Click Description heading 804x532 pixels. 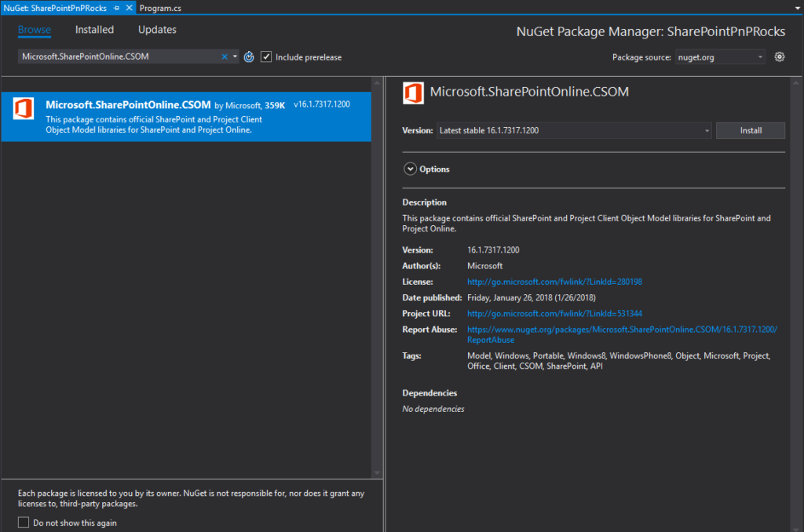[x=425, y=202]
